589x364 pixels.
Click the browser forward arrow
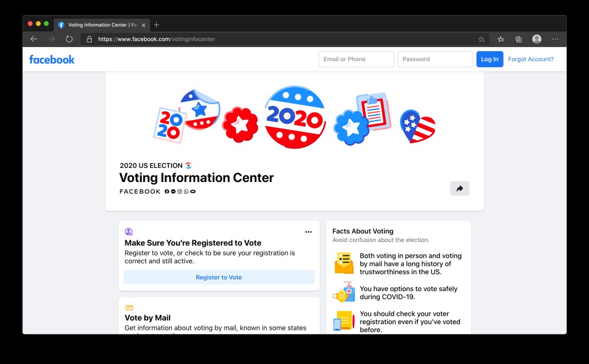click(x=51, y=39)
